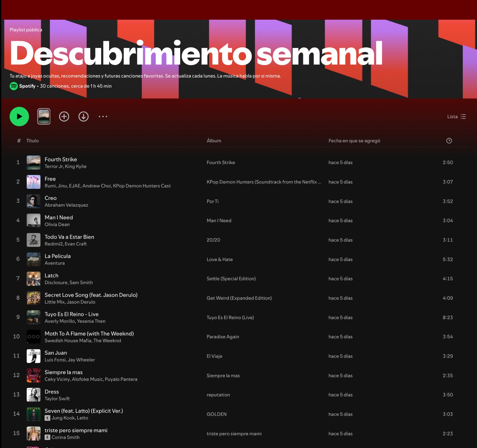This screenshot has height=448, width=477.
Task: Save playlist with the plus circle icon
Action: (64, 117)
